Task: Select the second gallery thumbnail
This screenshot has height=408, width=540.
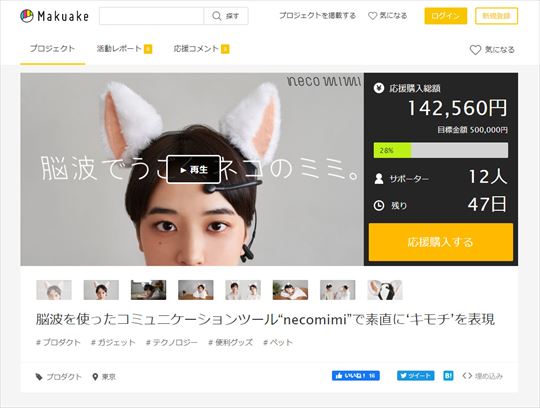Action: tap(101, 290)
